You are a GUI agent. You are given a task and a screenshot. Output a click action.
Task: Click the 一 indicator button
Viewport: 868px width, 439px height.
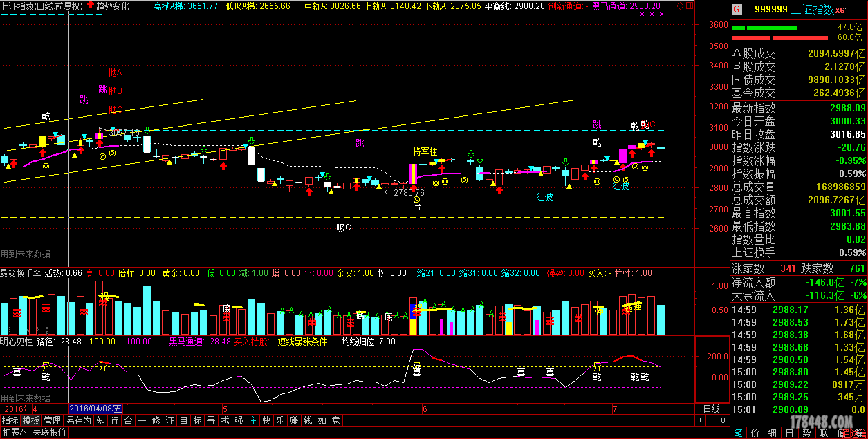pyautogui.click(x=142, y=420)
